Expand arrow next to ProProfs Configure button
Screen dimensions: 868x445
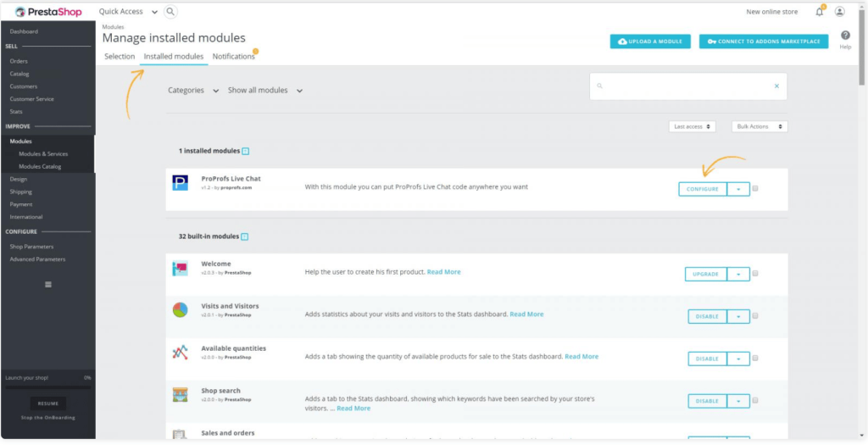(x=738, y=189)
